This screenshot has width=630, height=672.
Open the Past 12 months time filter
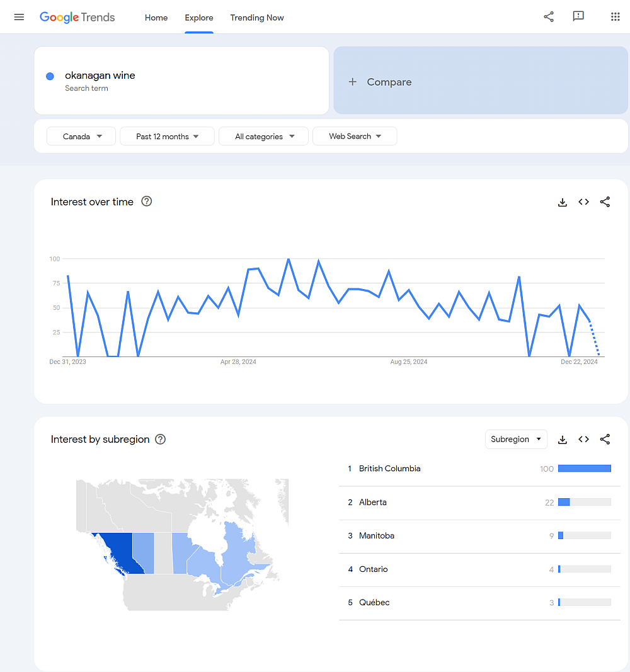pyautogui.click(x=167, y=136)
